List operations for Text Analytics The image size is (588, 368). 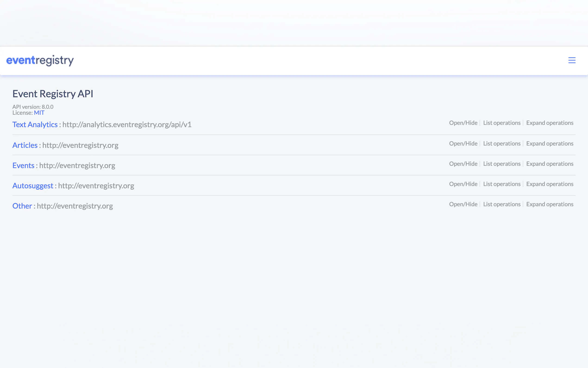pos(502,123)
